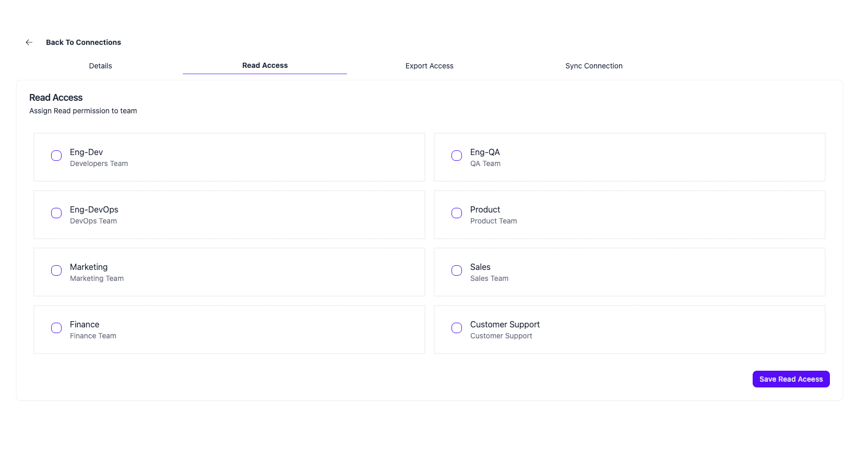Viewport: 868px width, 460px height.
Task: Click the Developers Team description text
Action: (x=99, y=163)
